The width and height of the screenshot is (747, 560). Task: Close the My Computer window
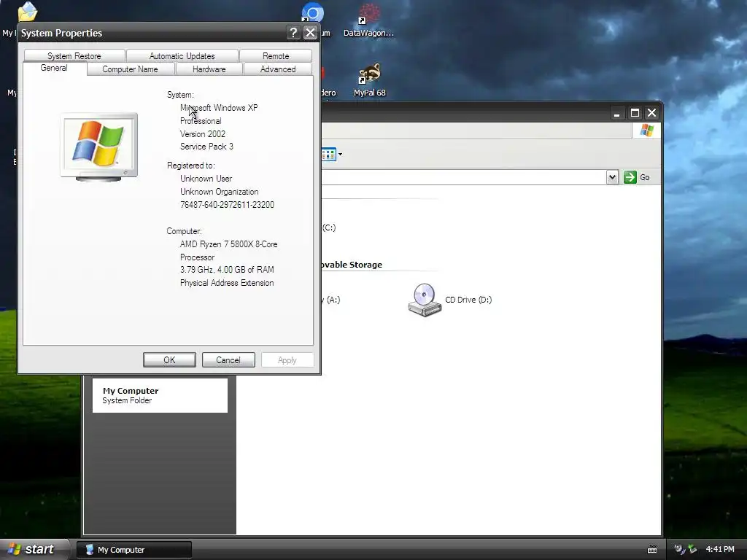click(651, 113)
